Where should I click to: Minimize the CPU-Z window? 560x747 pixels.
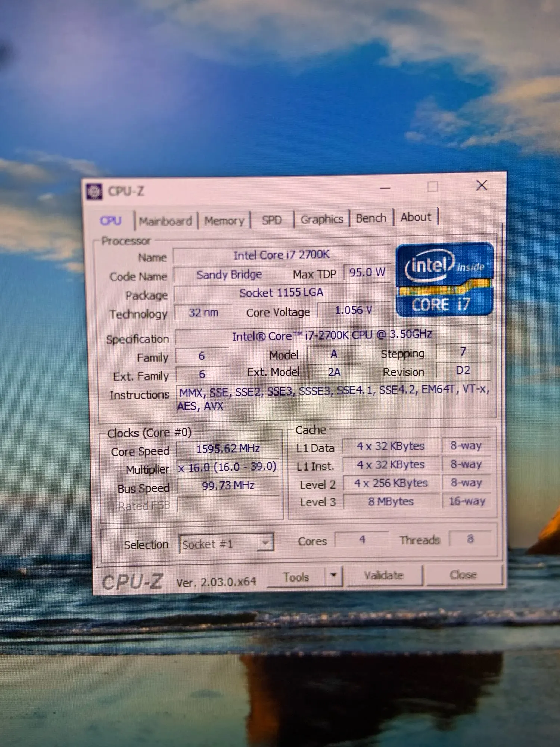[385, 188]
